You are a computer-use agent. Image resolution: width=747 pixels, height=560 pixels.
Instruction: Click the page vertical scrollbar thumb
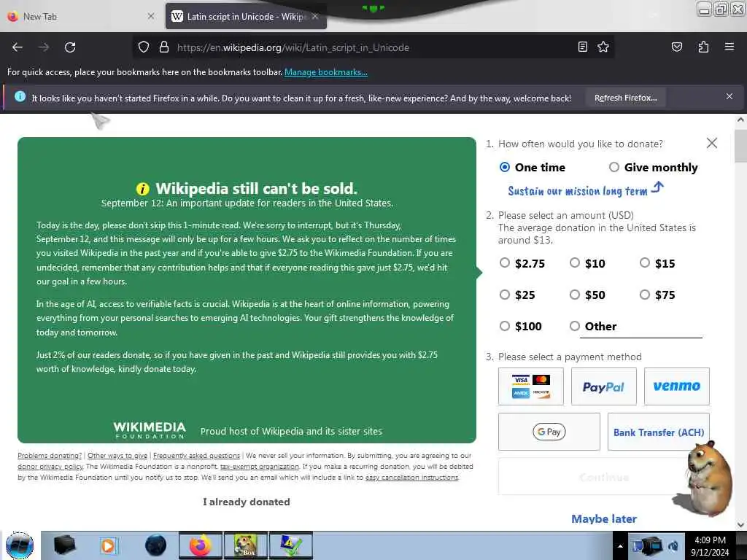click(740, 145)
